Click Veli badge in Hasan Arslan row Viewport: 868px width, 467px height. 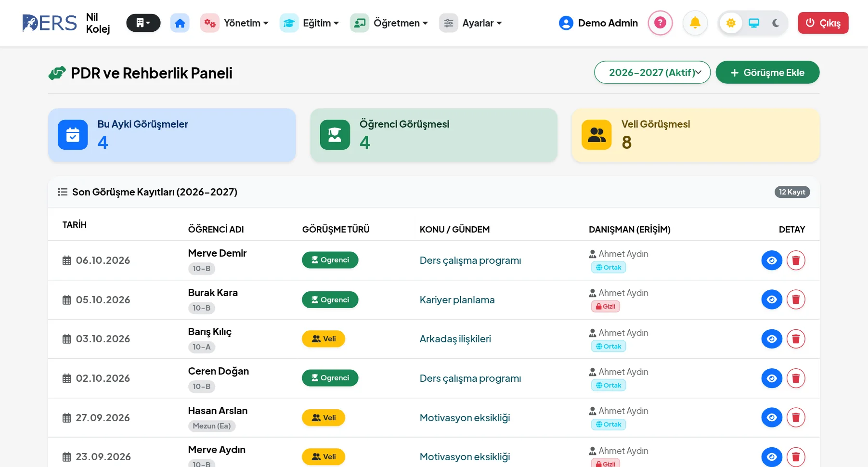[324, 417]
